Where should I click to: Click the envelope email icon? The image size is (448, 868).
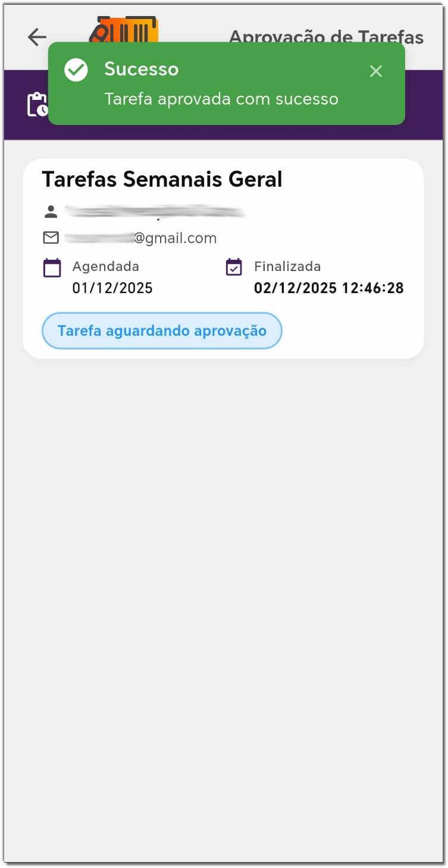point(51,238)
